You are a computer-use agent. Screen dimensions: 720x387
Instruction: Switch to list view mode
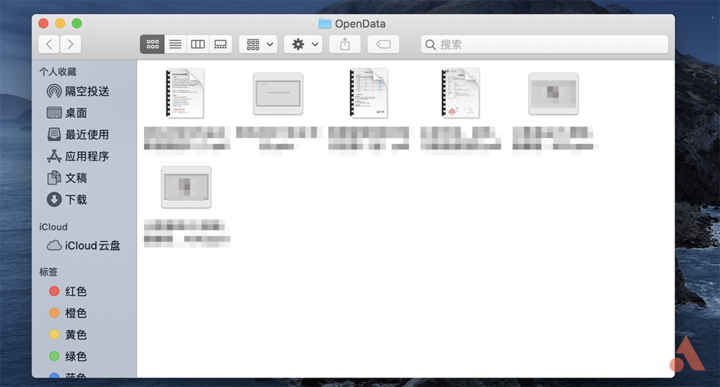coord(175,45)
